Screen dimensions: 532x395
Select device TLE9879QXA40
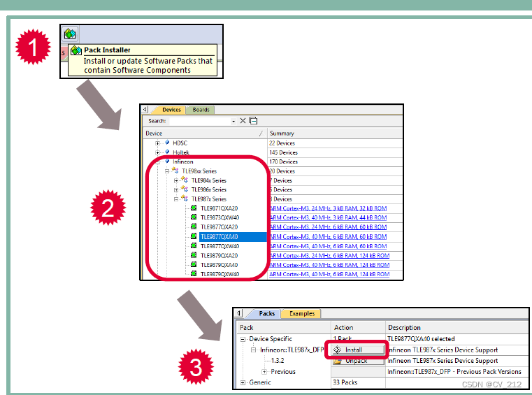coord(220,265)
